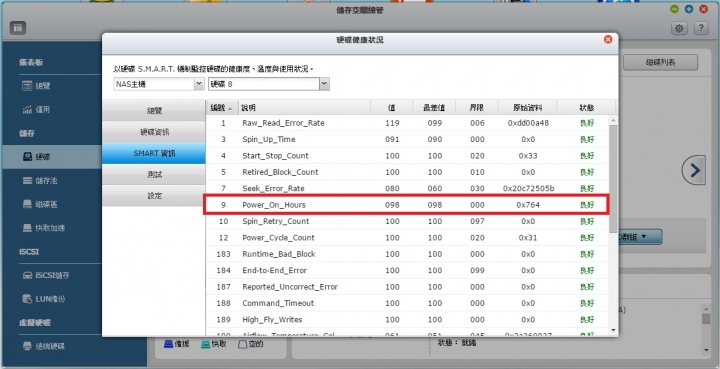This screenshot has width=720, height=369.
Task: Minimize the Storage Manager window
Action: (674, 9)
